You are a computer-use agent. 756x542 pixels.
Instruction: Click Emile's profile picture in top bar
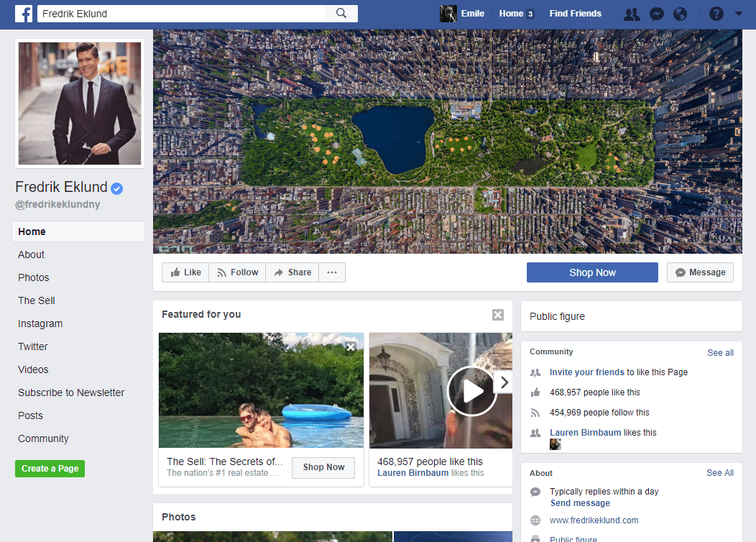coord(448,14)
